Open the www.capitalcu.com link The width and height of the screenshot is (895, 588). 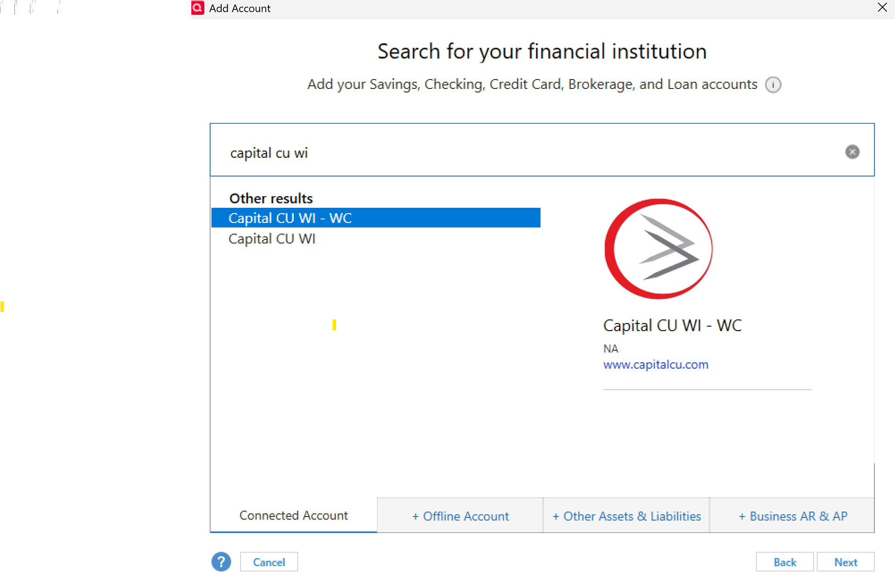[655, 365]
